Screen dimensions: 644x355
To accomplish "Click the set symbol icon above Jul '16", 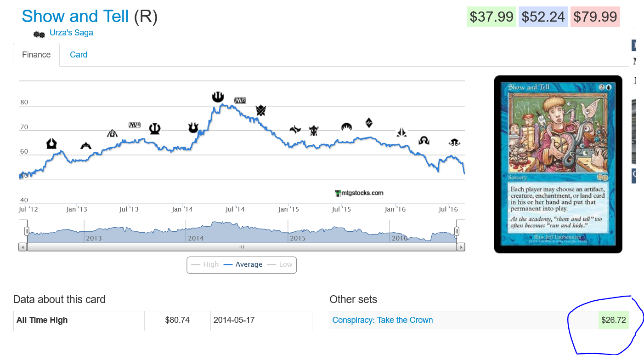I will [454, 142].
